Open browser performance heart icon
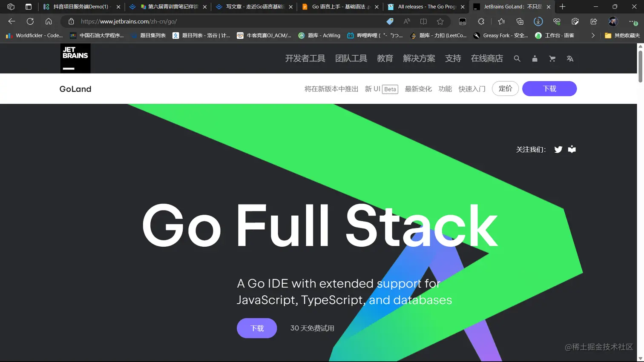Screen dimensions: 644x362 click(557, 21)
